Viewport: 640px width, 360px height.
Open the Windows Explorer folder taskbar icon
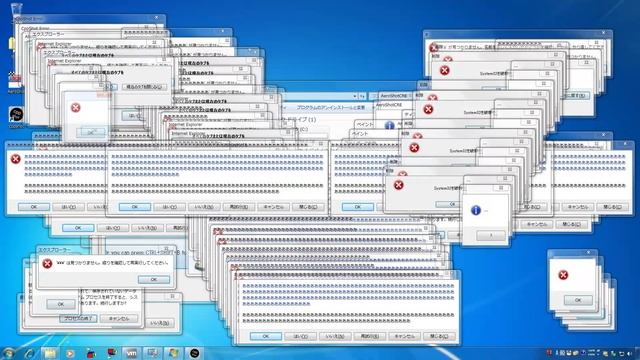pos(50,353)
